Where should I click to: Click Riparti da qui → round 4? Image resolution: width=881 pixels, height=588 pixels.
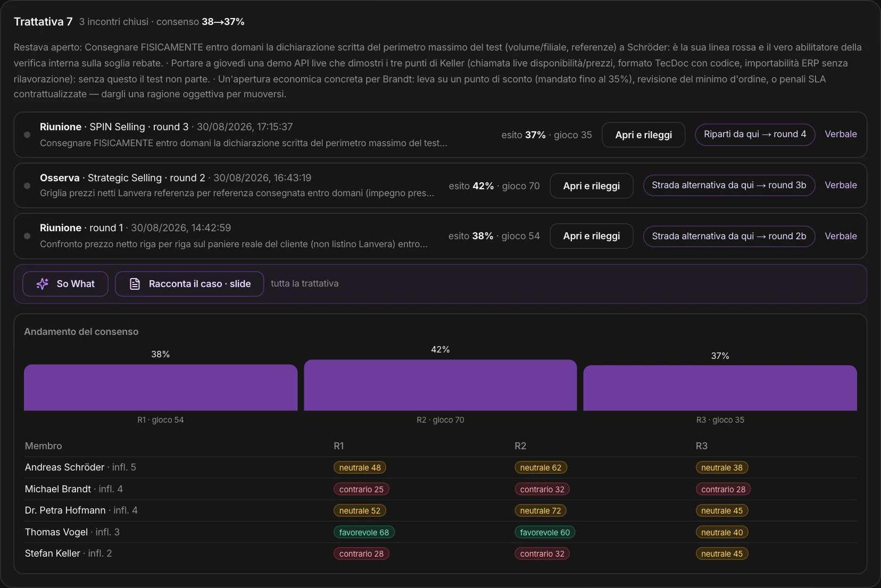pyautogui.click(x=755, y=135)
